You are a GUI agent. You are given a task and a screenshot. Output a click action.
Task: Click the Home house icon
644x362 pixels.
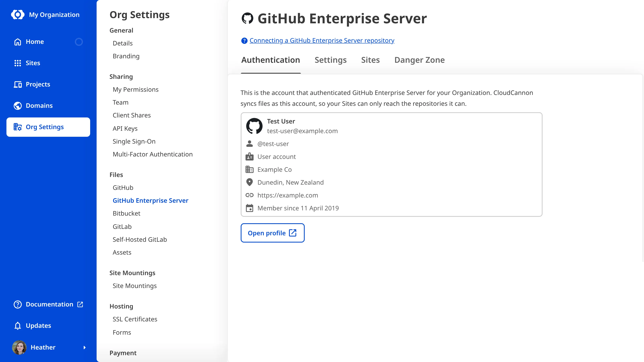click(18, 42)
